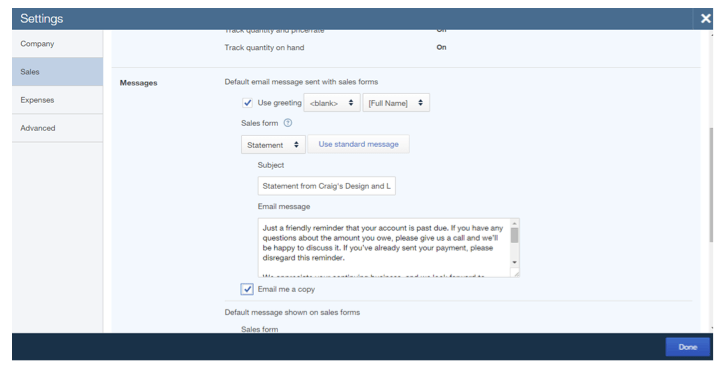Open the Statement sales form dropdown

273,144
